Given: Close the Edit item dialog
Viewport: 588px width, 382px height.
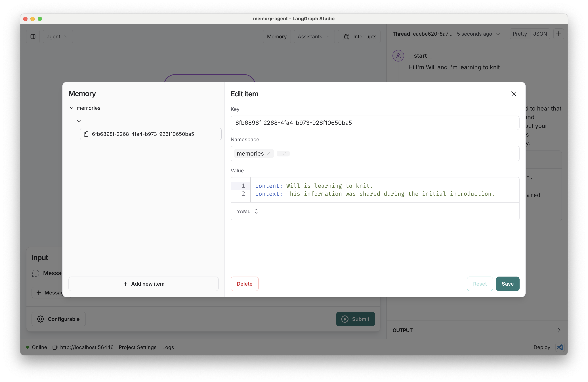Looking at the screenshot, I should [x=513, y=94].
